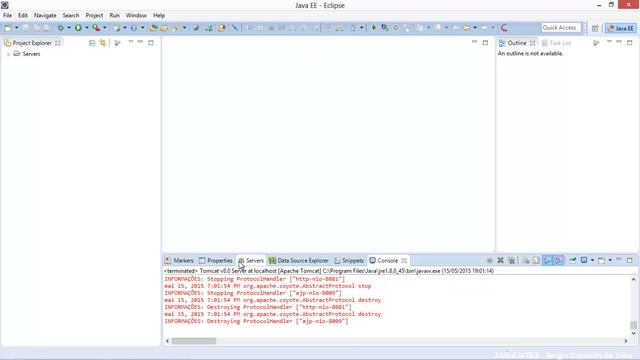
Task: Click the Back navigation arrow icon
Action: pyautogui.click(x=467, y=28)
